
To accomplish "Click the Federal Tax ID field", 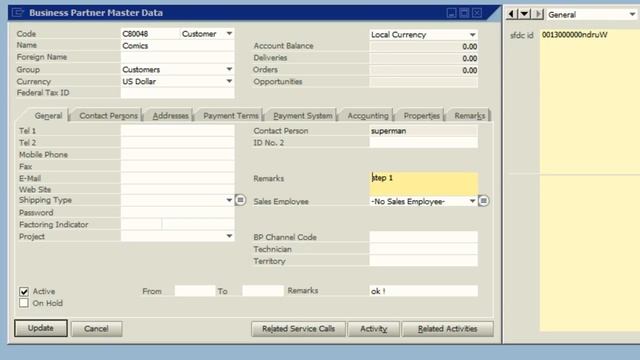I will [x=178, y=93].
